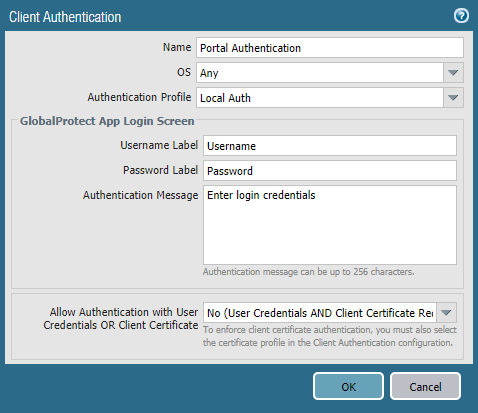
Task: Click the Allow Authentication with User Credentials label
Action: pos(121,318)
